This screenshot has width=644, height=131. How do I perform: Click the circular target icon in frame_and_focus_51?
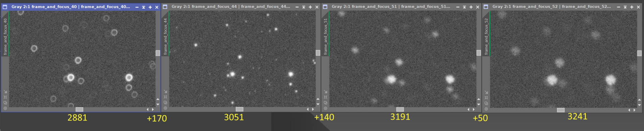pyautogui.click(x=325, y=108)
